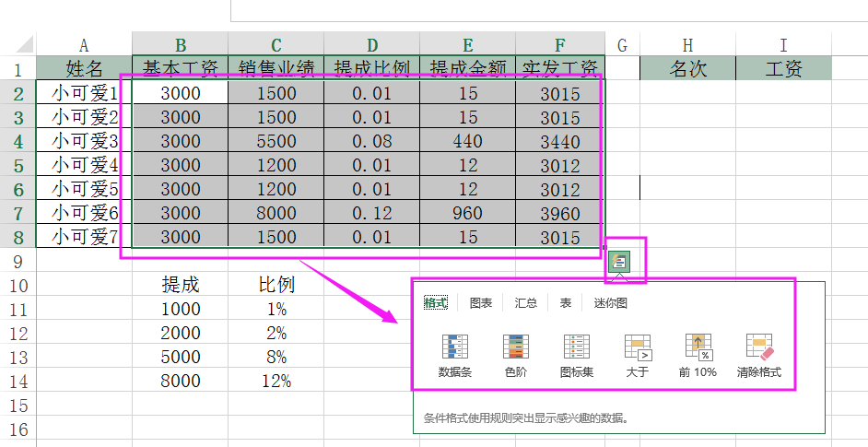The image size is (868, 447).
Task: Select sales cell with value 8000
Action: point(276,213)
